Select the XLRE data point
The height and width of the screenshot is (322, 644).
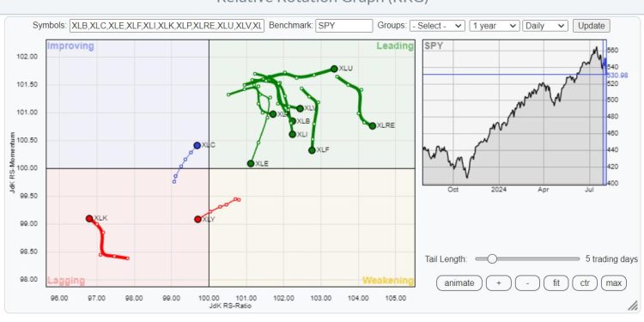372,125
